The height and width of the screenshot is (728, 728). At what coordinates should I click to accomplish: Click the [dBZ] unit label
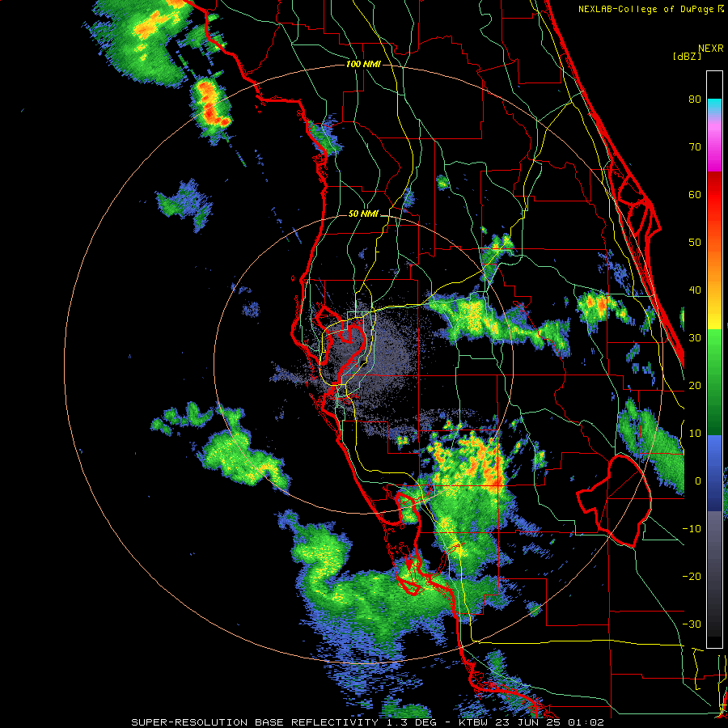point(687,56)
